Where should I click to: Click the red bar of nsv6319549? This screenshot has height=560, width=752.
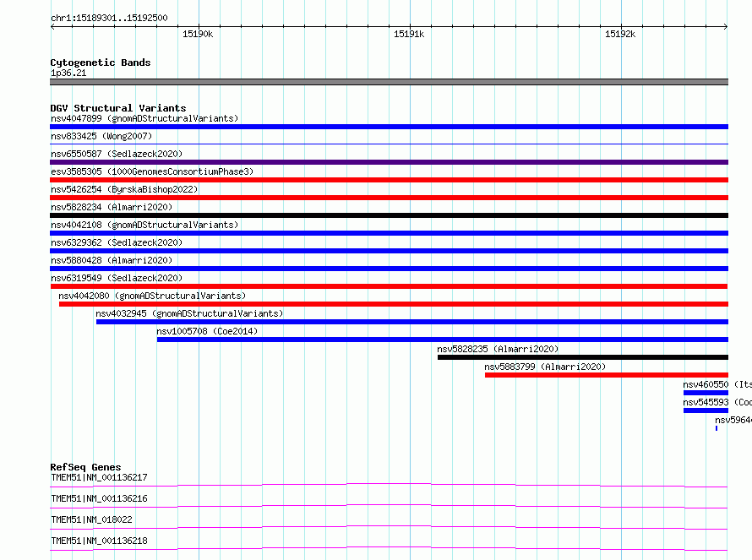(389, 286)
